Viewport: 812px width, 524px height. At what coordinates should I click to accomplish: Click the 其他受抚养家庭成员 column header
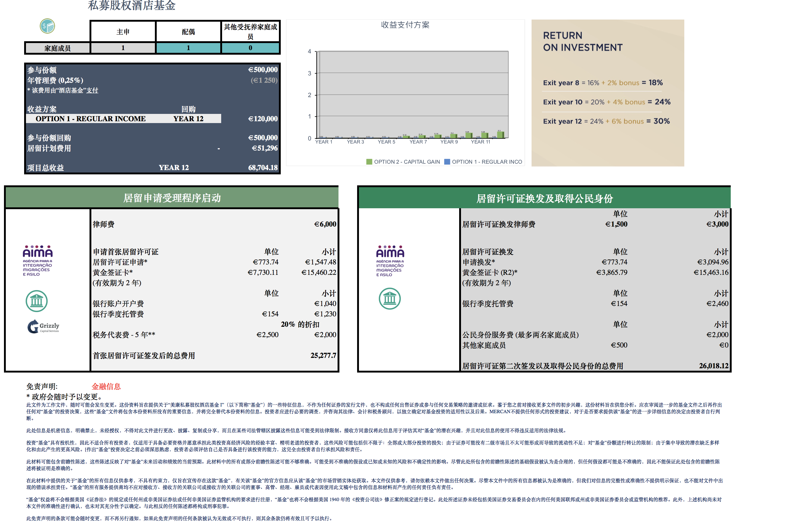250,32
